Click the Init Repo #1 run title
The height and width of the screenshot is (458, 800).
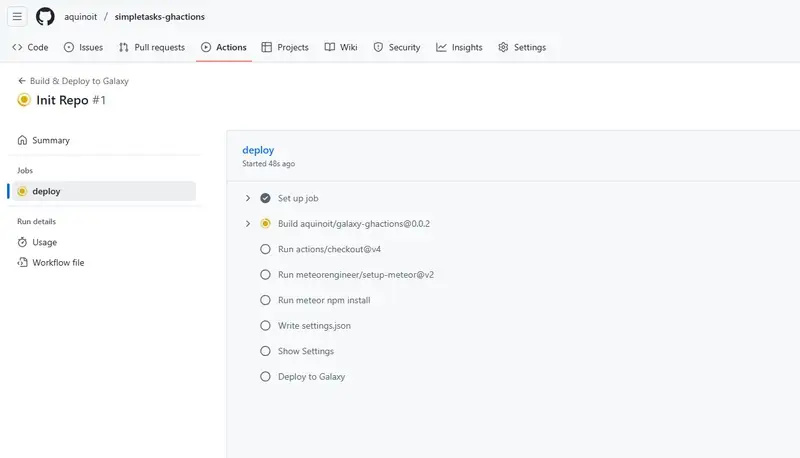click(71, 100)
